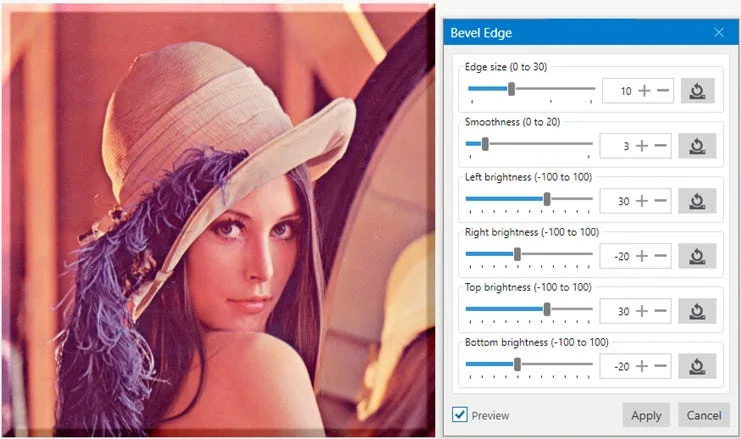Uncheck the Preview checkbox
Viewport: 741px width, 439px height.
459,414
